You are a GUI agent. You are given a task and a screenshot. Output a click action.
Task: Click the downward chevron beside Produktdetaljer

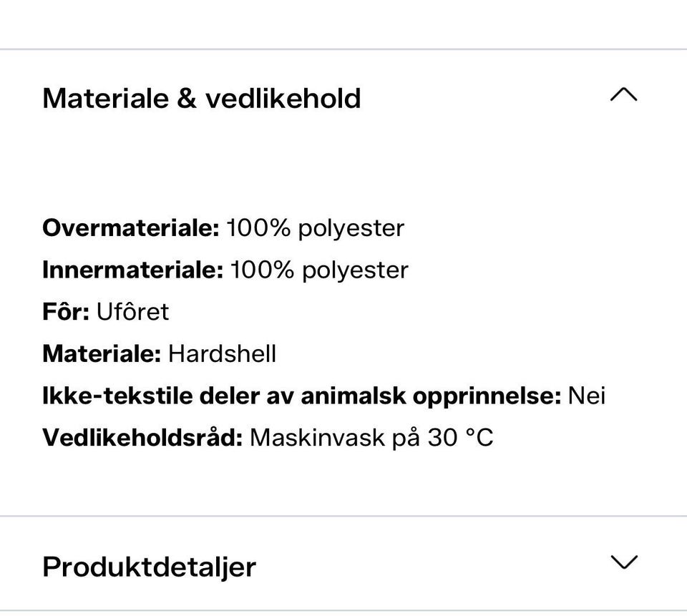pyautogui.click(x=623, y=562)
